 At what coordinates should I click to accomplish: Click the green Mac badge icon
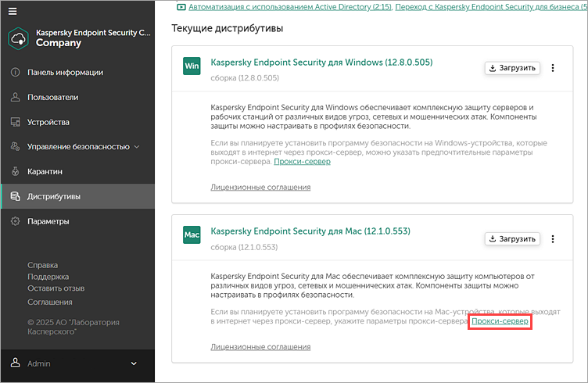coord(192,234)
